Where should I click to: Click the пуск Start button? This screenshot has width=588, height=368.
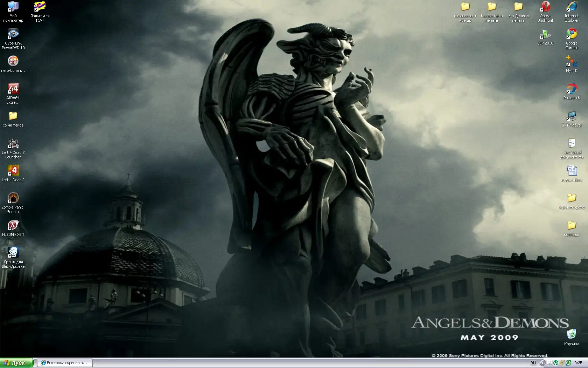tap(16, 363)
